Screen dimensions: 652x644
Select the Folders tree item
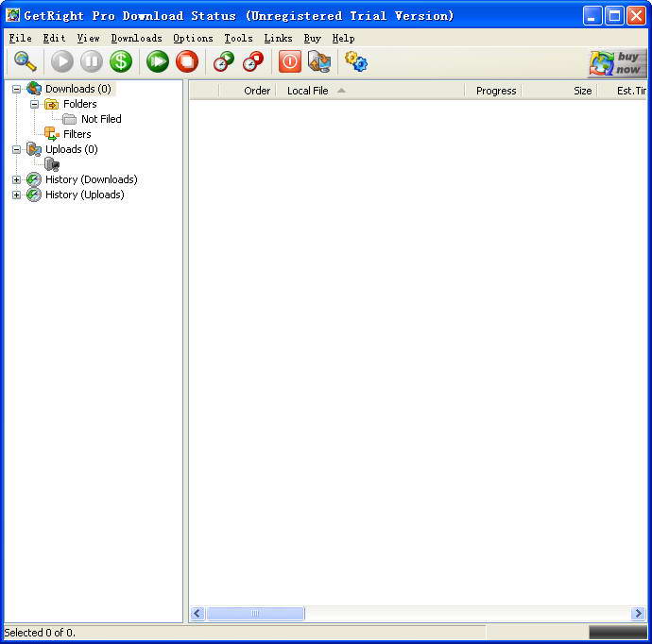79,104
